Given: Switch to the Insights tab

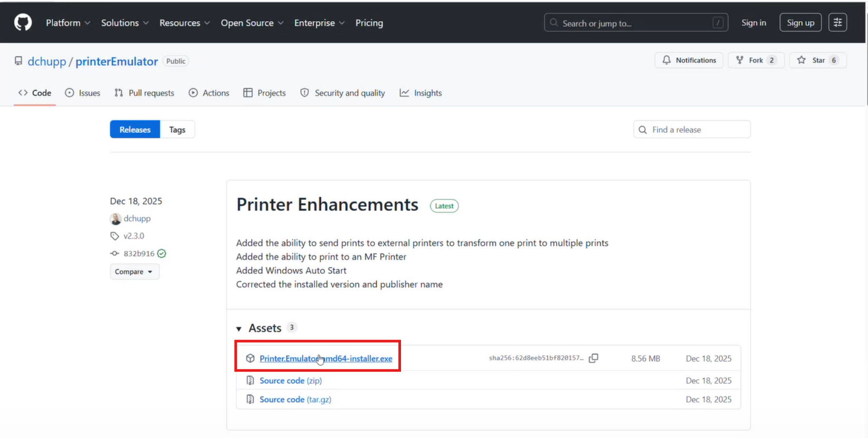Looking at the screenshot, I should (421, 93).
